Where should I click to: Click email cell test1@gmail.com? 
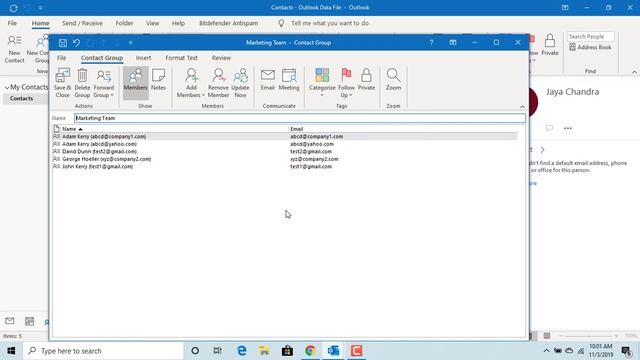[311, 167]
